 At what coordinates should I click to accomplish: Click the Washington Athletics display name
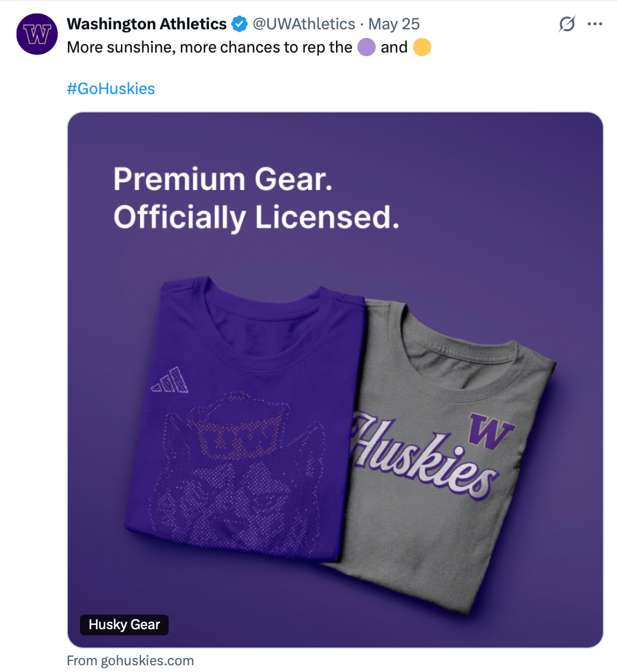(x=147, y=24)
